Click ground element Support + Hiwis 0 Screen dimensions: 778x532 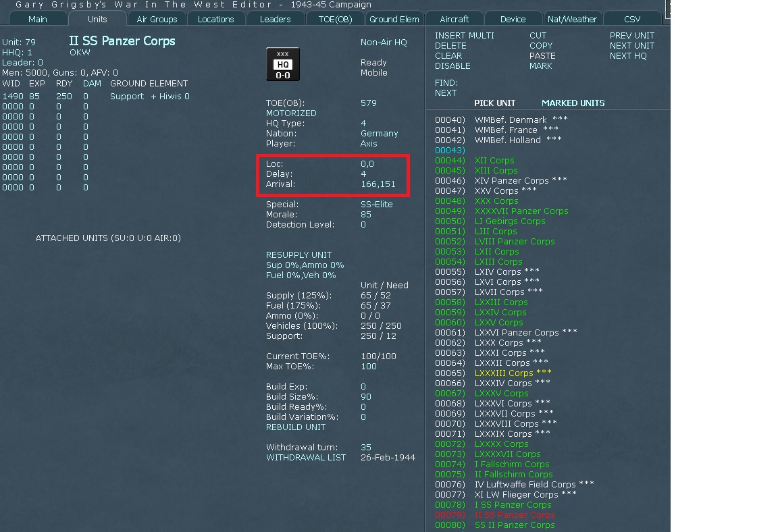pos(150,96)
